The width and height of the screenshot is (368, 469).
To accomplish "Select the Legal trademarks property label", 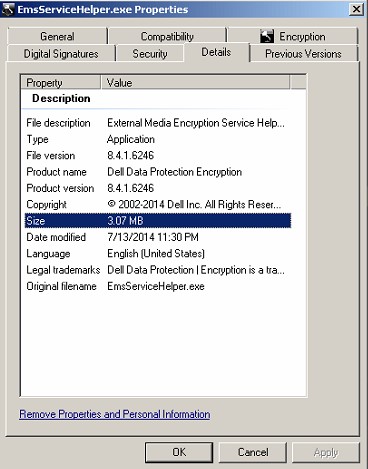I will [63, 270].
